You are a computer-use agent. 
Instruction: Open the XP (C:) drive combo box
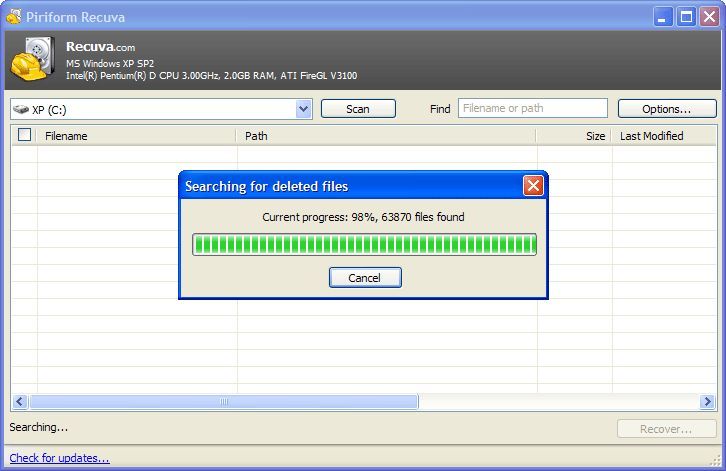tap(161, 109)
